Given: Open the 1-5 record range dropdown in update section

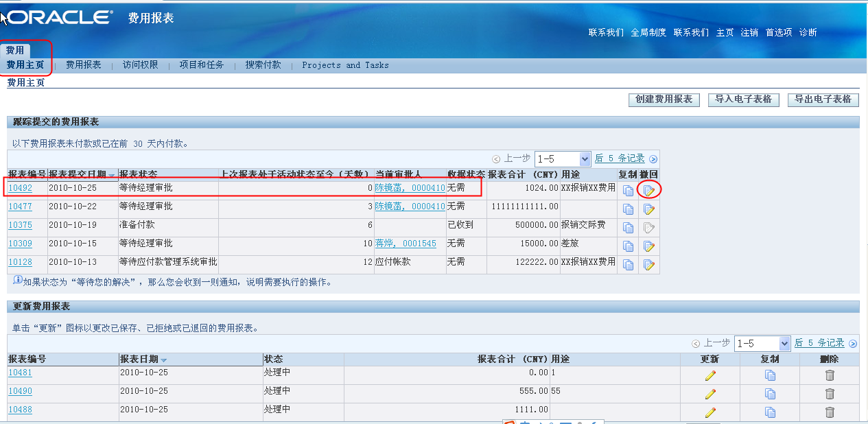Looking at the screenshot, I should click(762, 343).
